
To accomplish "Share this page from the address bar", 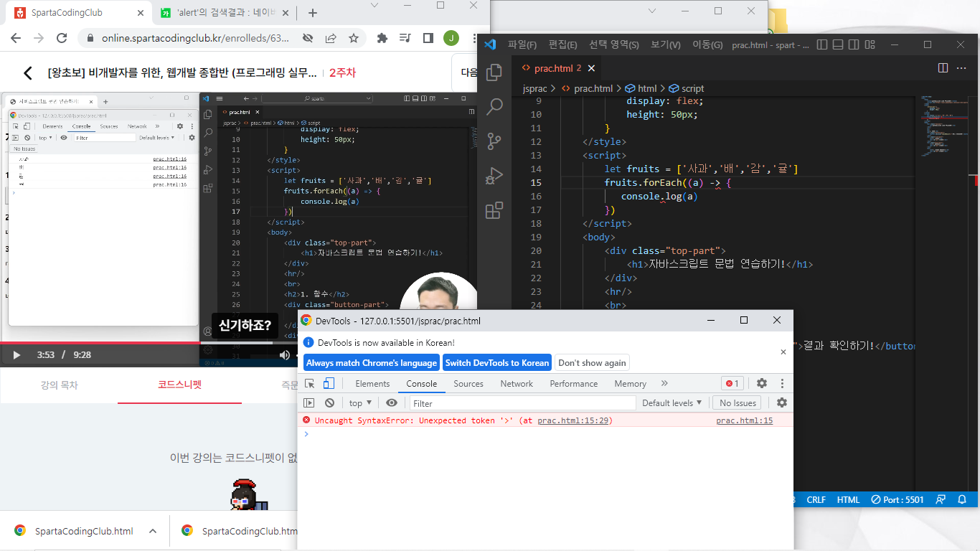I will click(331, 38).
